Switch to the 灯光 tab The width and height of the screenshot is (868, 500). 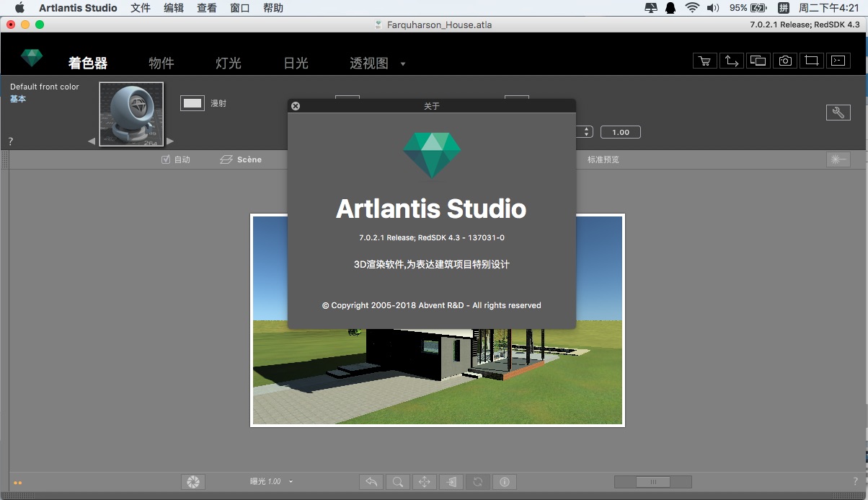[x=229, y=63]
